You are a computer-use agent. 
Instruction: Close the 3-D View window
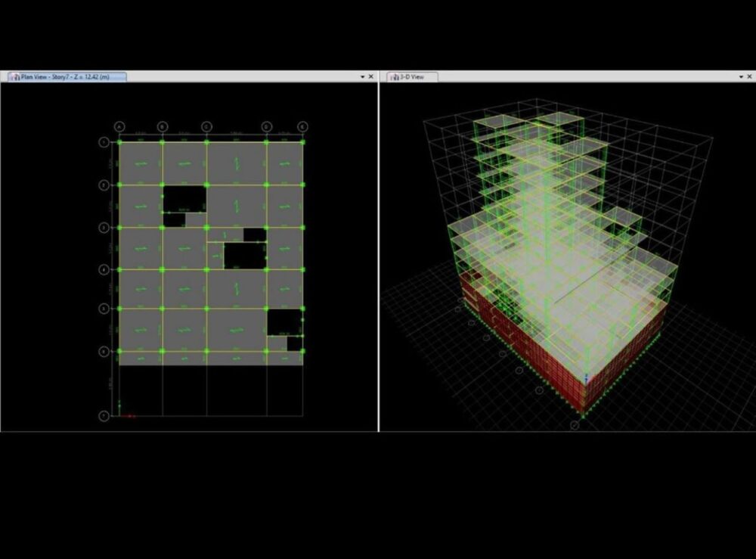tap(749, 76)
